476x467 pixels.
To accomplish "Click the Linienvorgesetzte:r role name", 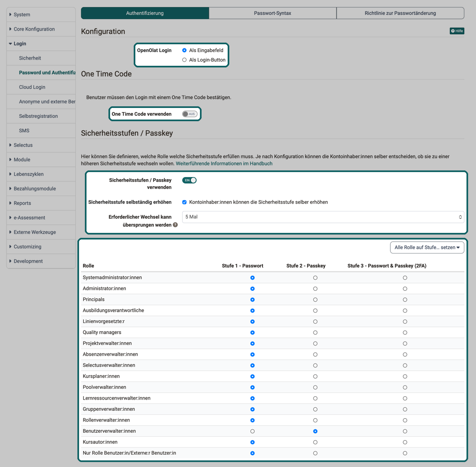I will 103,321.
